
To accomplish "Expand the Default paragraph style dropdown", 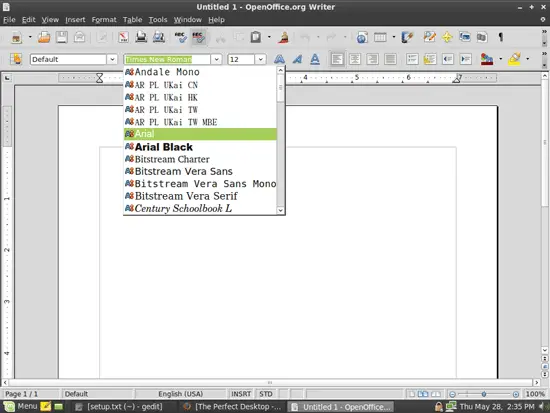I will 112,59.
